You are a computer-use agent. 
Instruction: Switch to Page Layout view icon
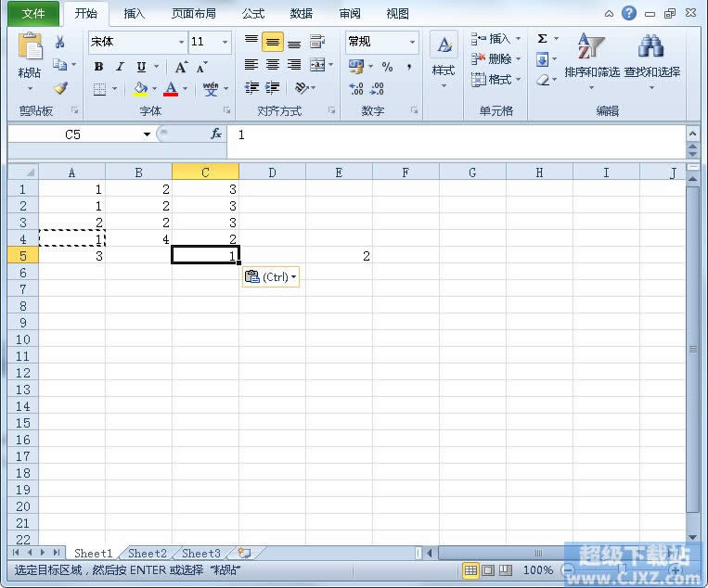coord(488,570)
